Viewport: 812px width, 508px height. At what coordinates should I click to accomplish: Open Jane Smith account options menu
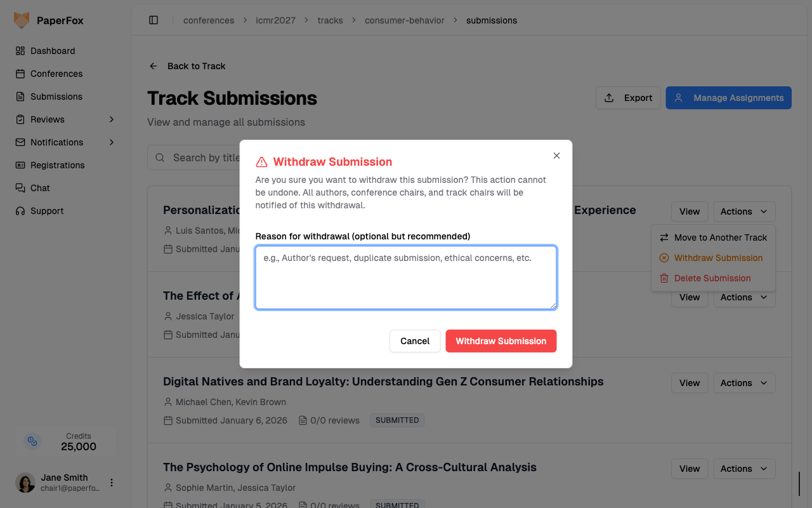(x=112, y=483)
